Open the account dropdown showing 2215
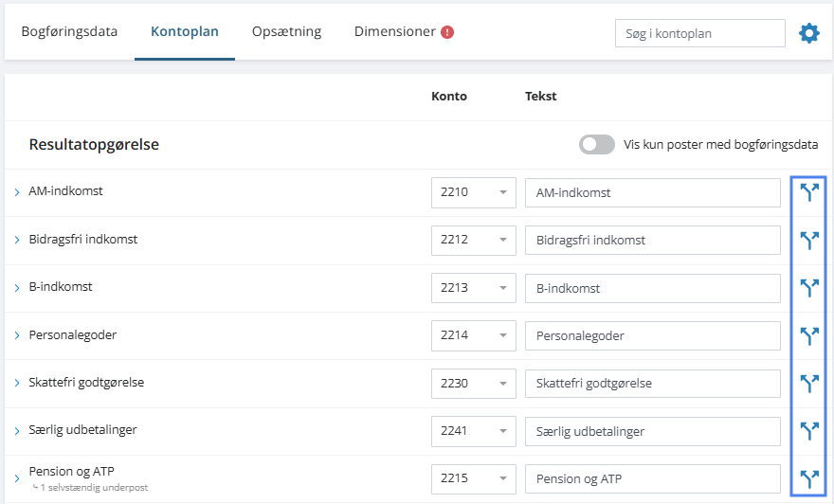 (x=473, y=478)
